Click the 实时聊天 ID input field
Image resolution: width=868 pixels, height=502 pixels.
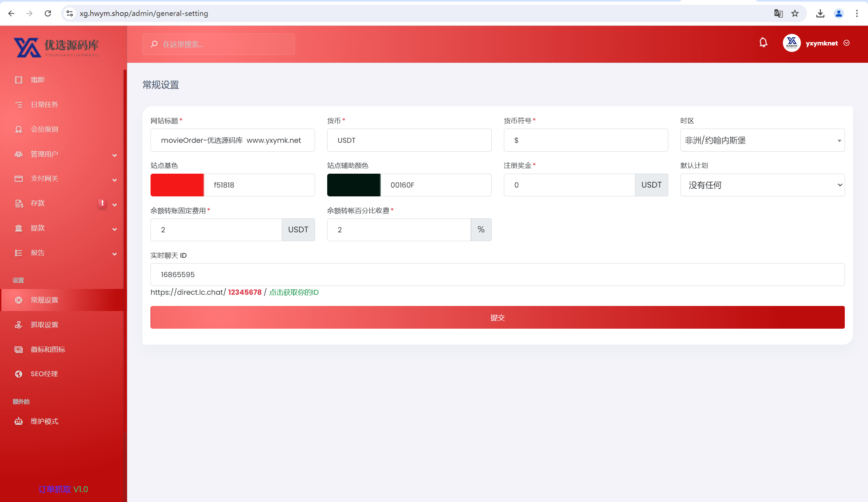pos(497,275)
